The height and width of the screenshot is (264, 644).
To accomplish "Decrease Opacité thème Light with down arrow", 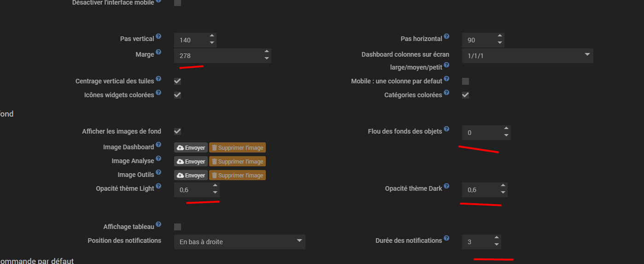I will click(215, 193).
